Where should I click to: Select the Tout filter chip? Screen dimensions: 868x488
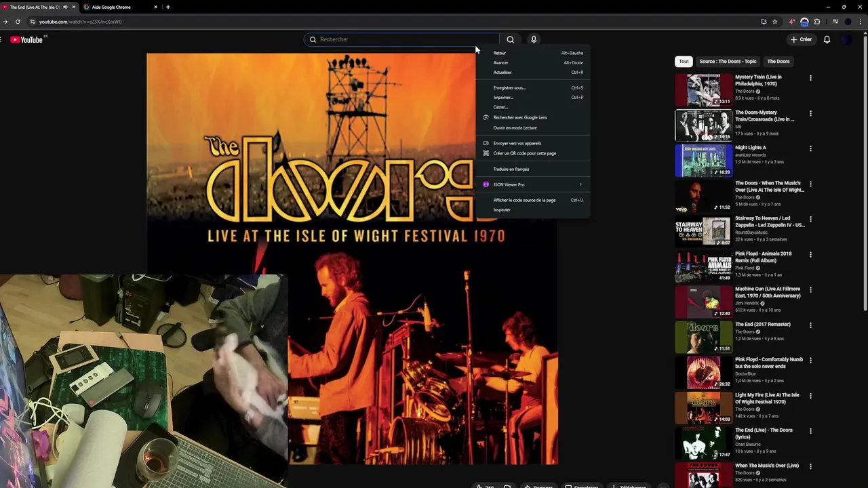(x=684, y=61)
